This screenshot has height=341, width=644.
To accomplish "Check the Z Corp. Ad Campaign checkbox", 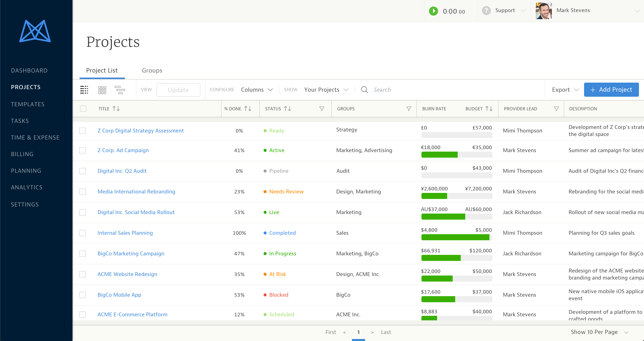I will [x=83, y=150].
